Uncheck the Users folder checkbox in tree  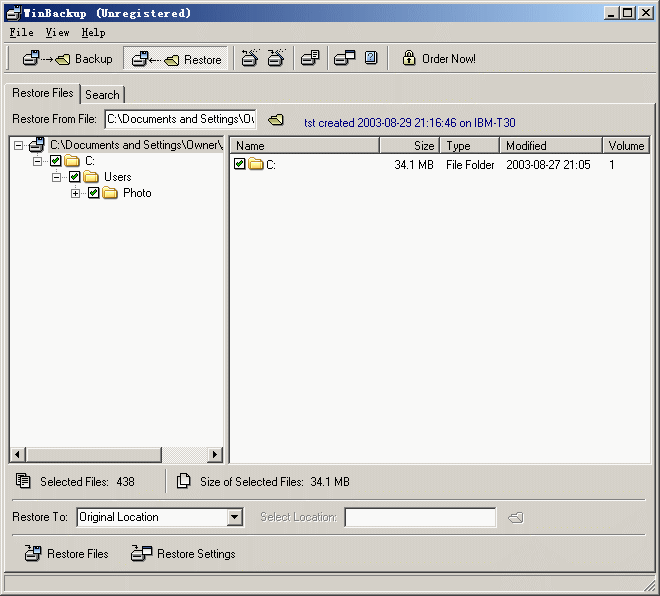pyautogui.click(x=75, y=177)
